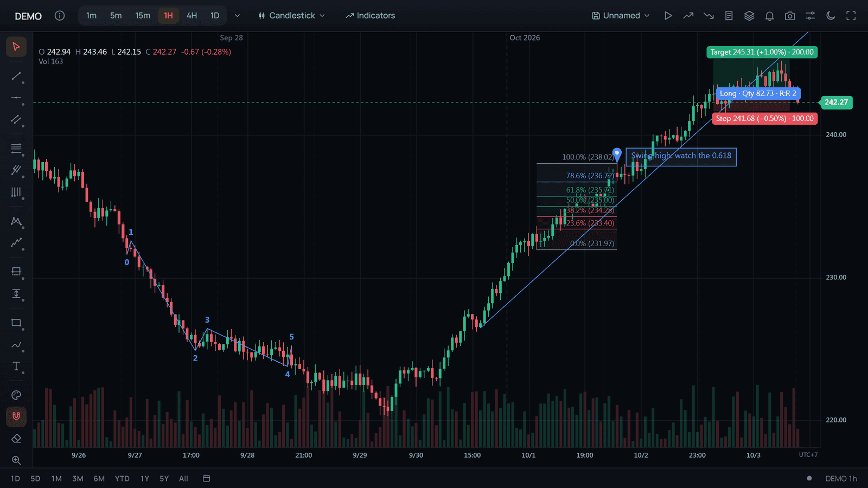868x488 pixels.
Task: Switch to 15m timeframe
Action: click(143, 16)
